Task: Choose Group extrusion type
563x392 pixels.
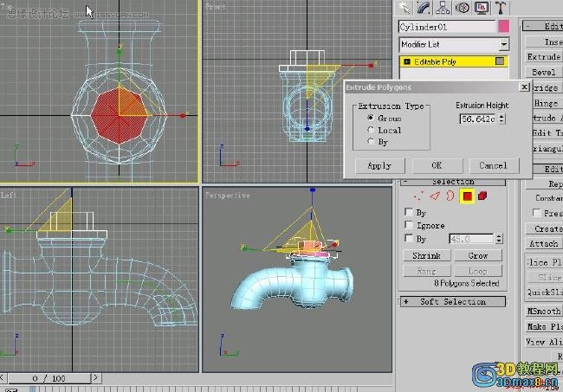Action: point(371,118)
